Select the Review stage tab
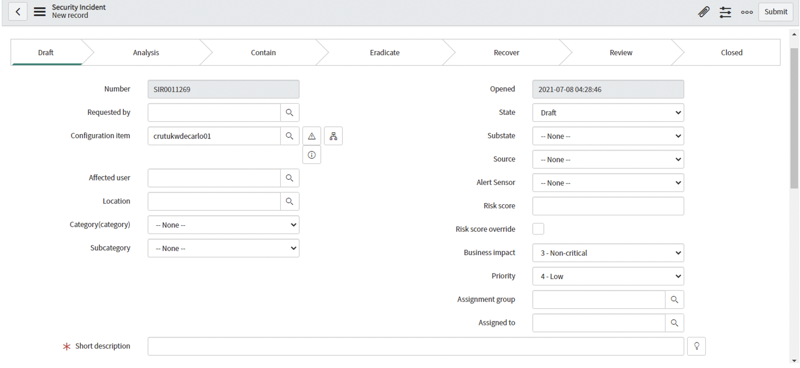Screen dimensions: 800x368 (x=621, y=53)
